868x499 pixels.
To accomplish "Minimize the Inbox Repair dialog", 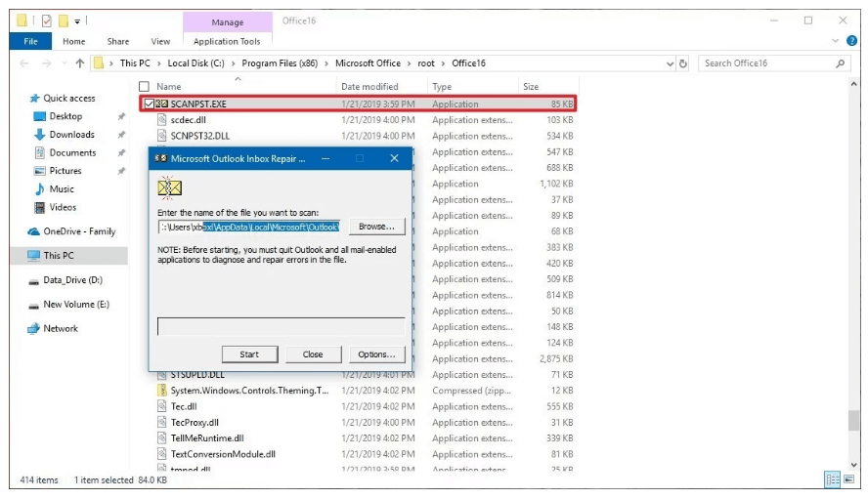I will click(325, 159).
